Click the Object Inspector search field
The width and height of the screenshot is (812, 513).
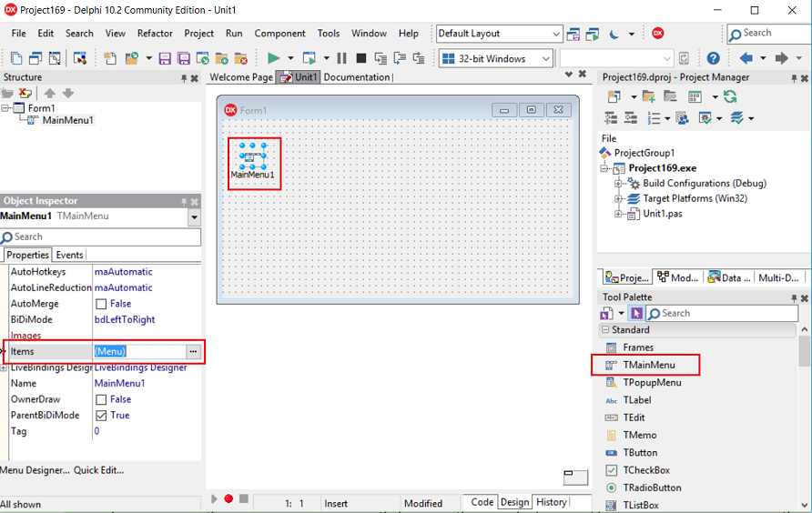click(100, 237)
